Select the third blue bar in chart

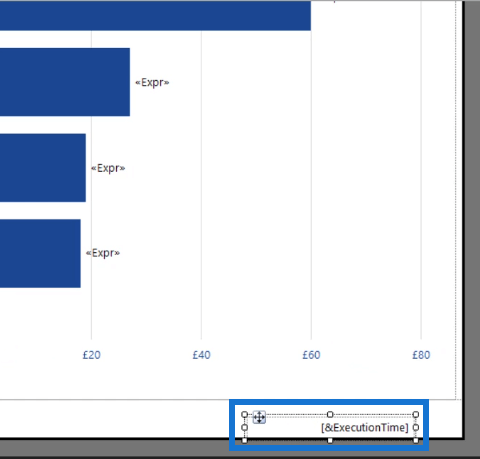point(43,168)
